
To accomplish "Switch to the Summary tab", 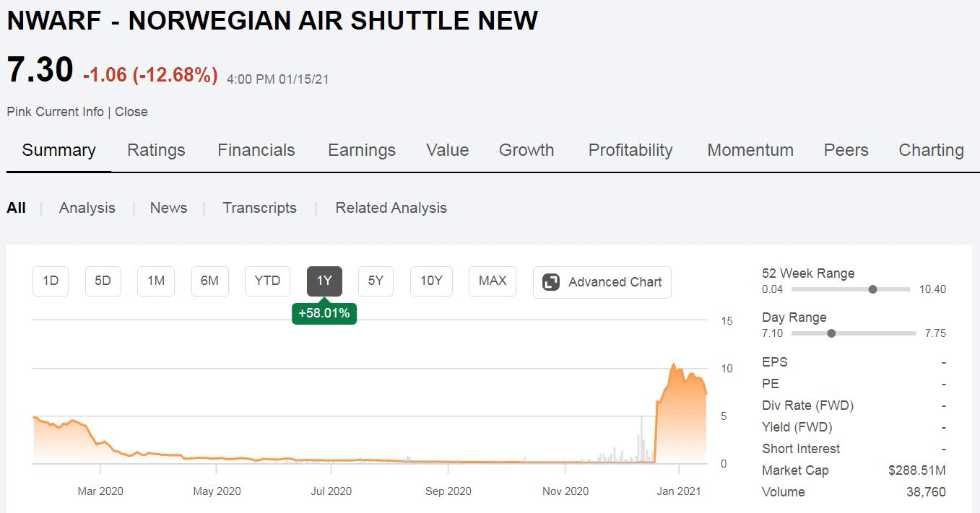I will point(58,150).
